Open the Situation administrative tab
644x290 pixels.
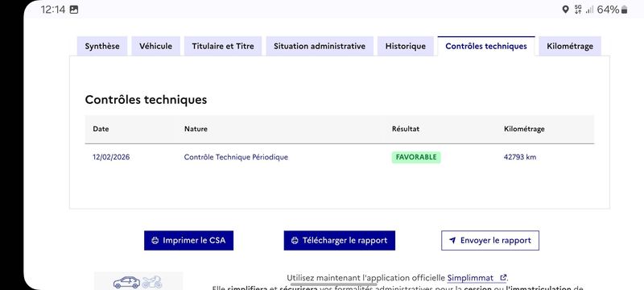coord(320,46)
